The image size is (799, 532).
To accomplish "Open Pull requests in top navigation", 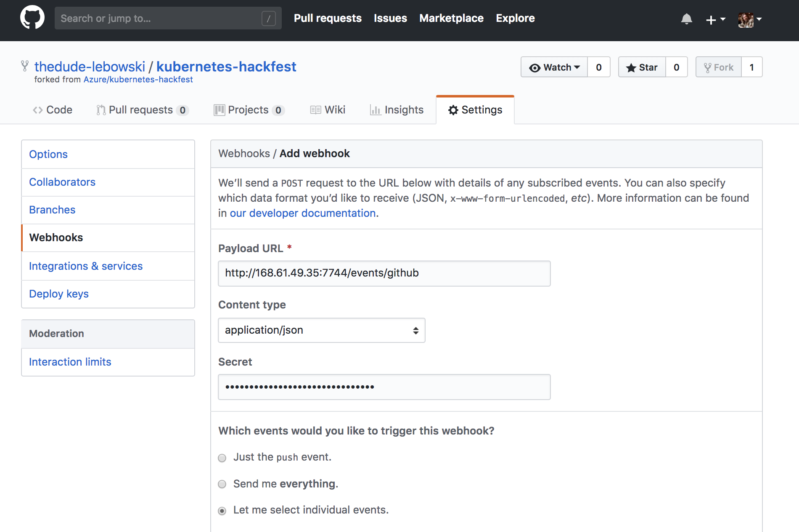I will click(328, 18).
